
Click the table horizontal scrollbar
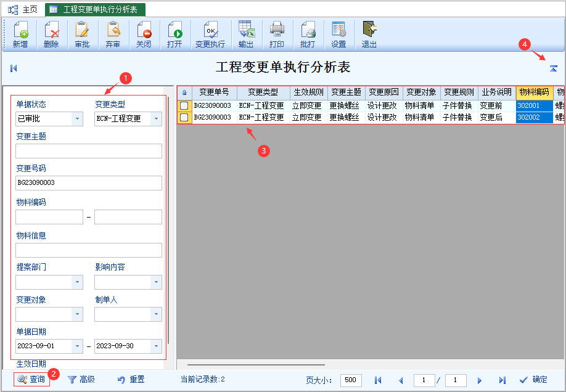tap(256, 365)
